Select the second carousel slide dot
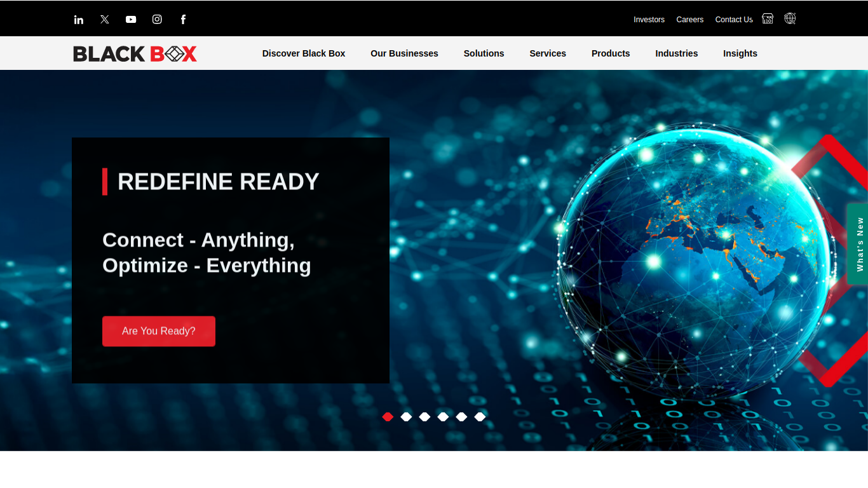The image size is (868, 488). (406, 417)
